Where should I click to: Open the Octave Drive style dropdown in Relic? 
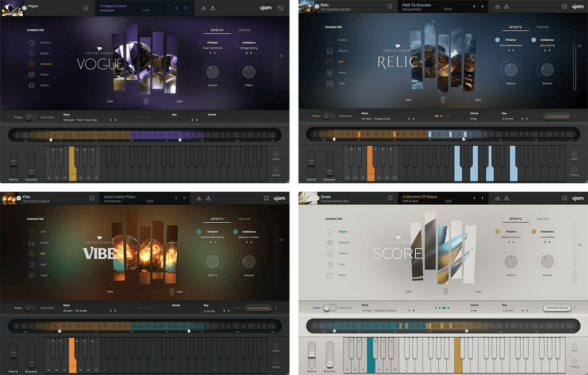(383, 119)
